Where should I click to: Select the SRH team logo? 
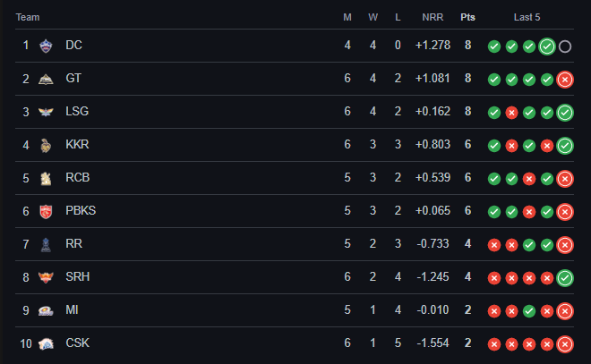pyautogui.click(x=46, y=277)
